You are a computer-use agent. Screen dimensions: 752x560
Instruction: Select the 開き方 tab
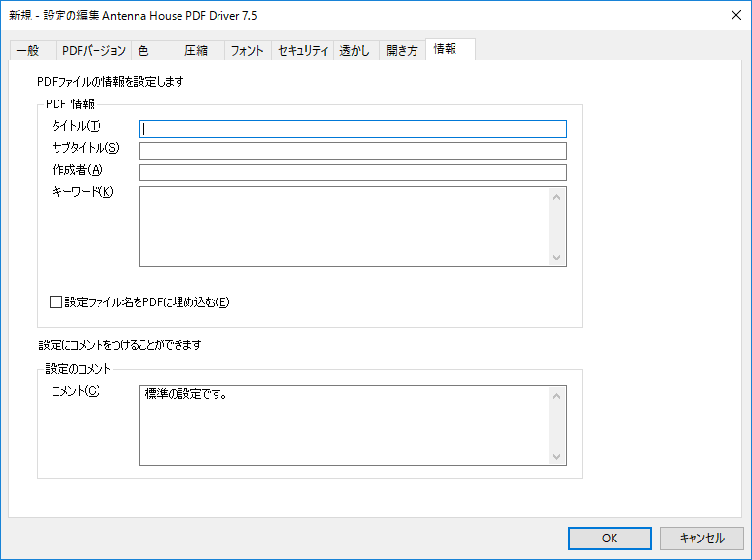403,51
